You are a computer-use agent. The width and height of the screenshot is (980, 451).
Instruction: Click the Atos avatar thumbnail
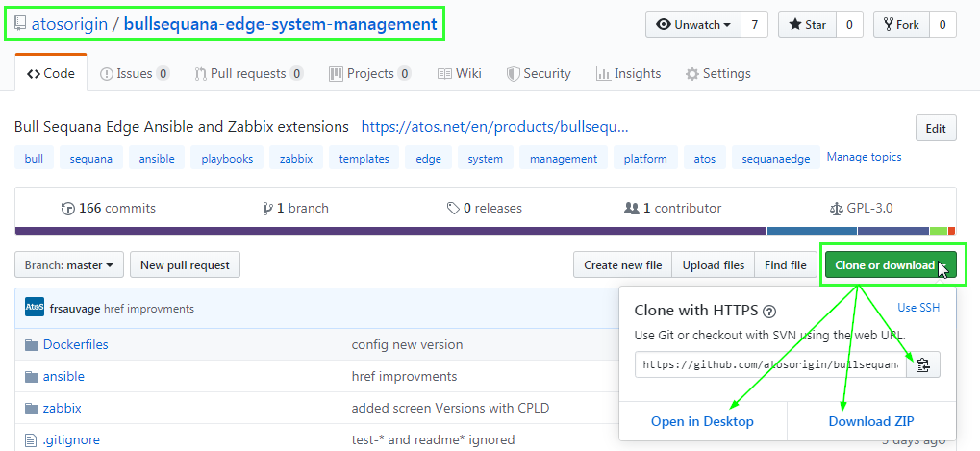tap(35, 308)
